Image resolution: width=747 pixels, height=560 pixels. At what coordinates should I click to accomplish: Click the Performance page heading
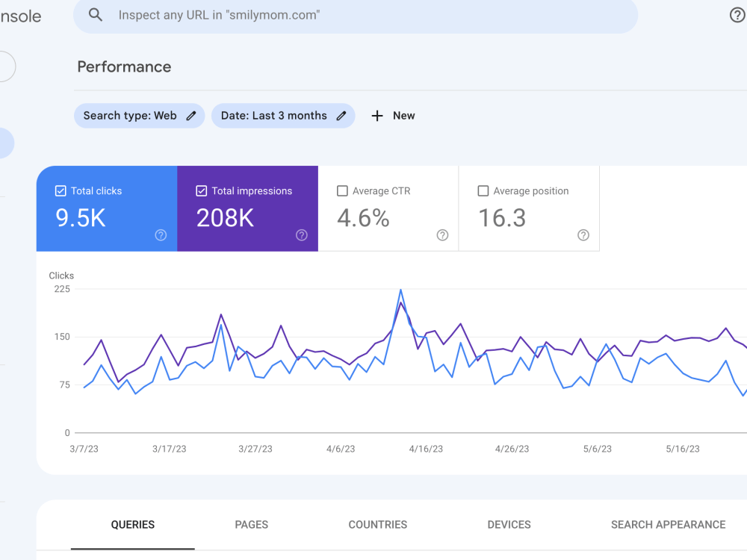124,66
